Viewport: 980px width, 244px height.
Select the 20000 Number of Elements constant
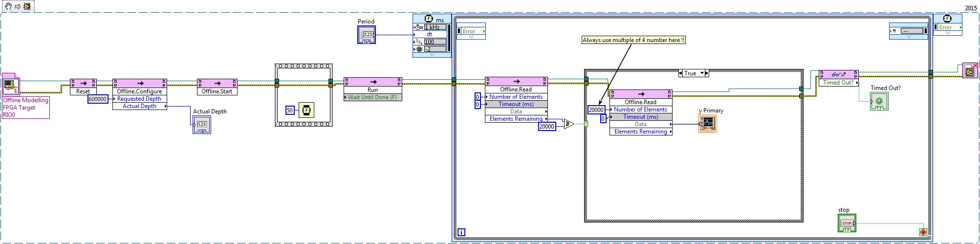596,110
